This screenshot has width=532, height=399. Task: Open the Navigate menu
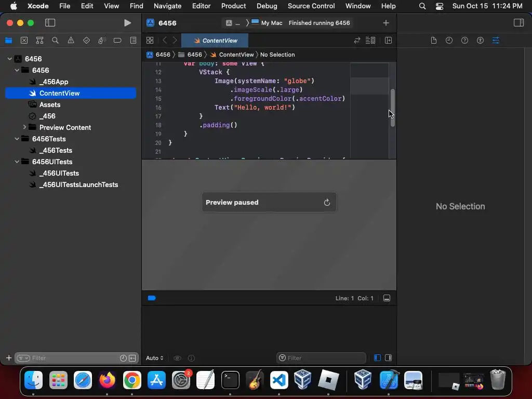click(x=168, y=6)
